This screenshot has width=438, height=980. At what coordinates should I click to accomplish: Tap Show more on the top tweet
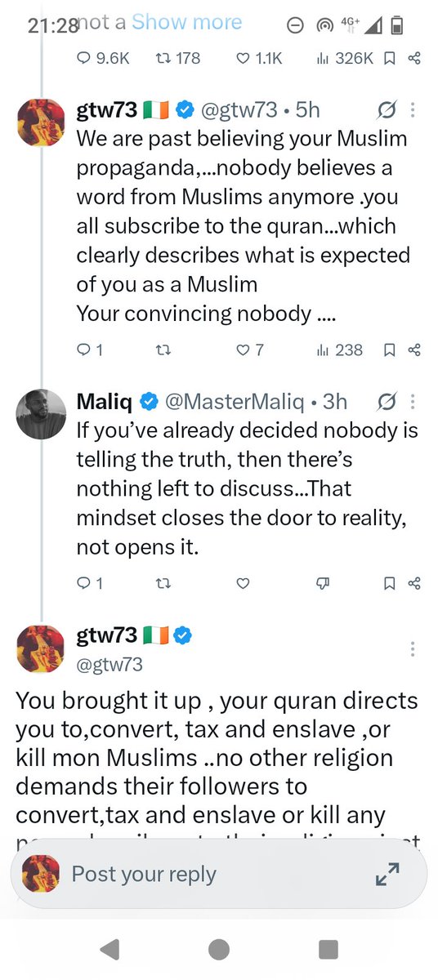186,21
